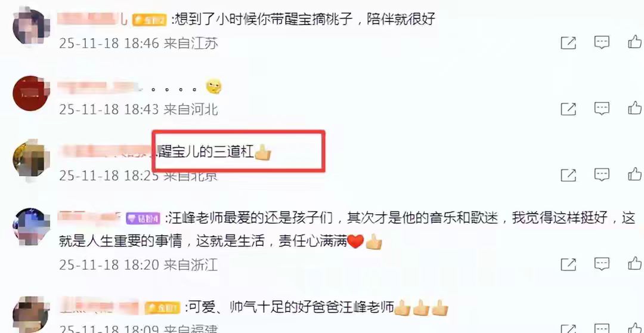Screen dimensions: 644x333
Task: Like the 18:43 Hebei comment
Action: [635, 107]
